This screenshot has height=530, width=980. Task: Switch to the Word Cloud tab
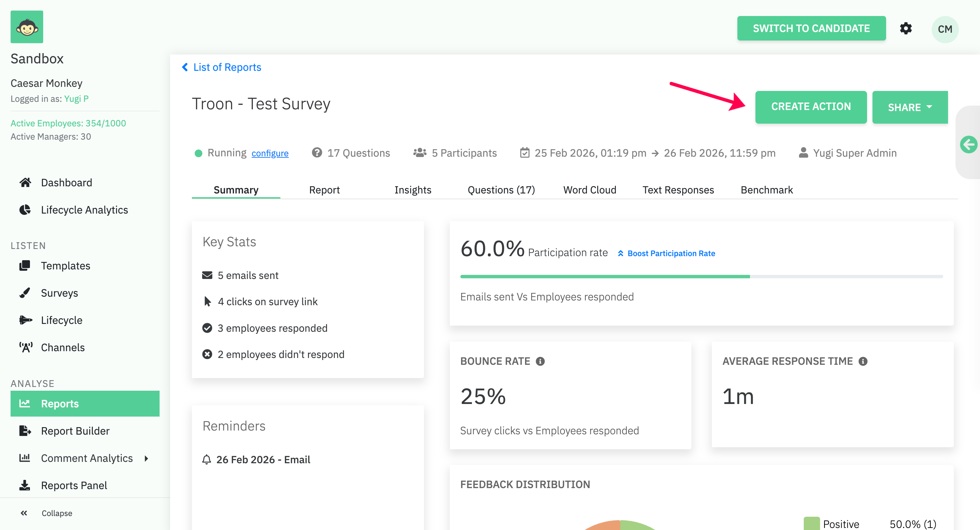tap(589, 190)
